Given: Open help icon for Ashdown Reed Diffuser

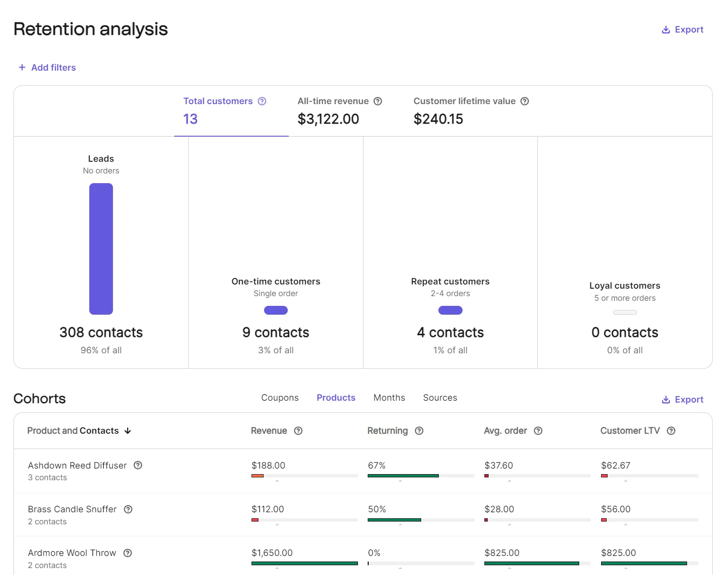Looking at the screenshot, I should (x=138, y=465).
